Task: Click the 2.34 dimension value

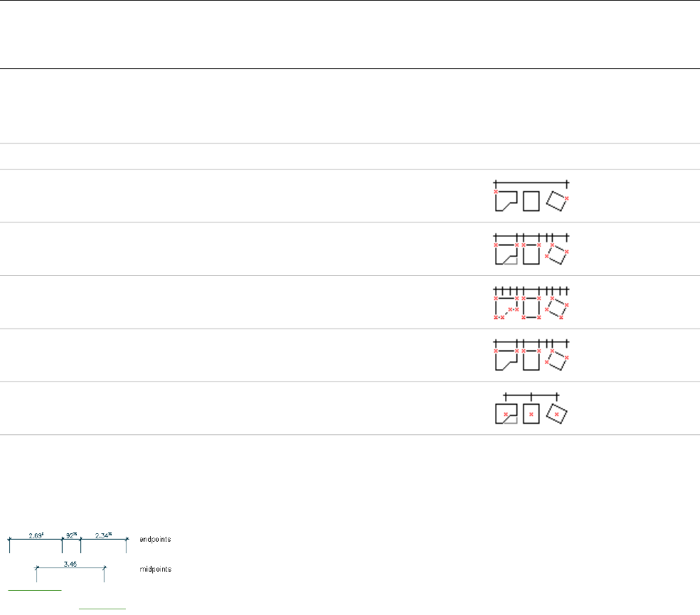Action: tap(103, 534)
